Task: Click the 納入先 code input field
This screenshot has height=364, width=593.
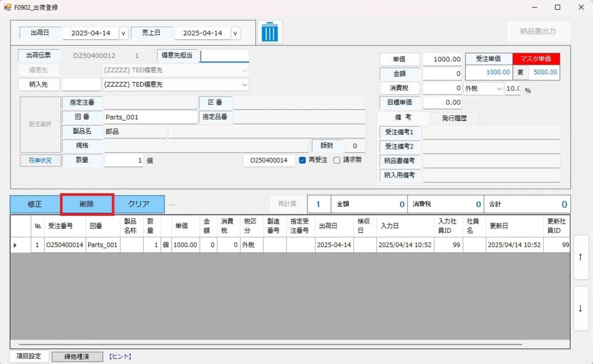Action: [81, 84]
